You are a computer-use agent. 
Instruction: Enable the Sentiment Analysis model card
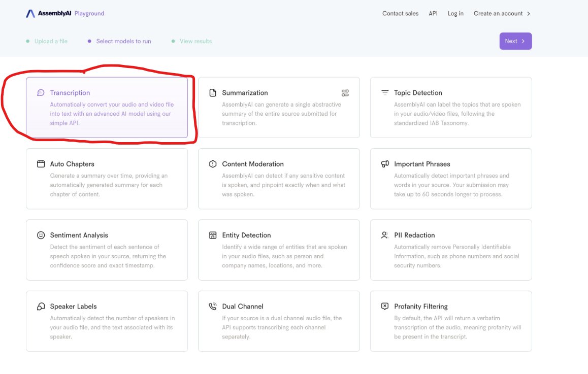tap(107, 250)
